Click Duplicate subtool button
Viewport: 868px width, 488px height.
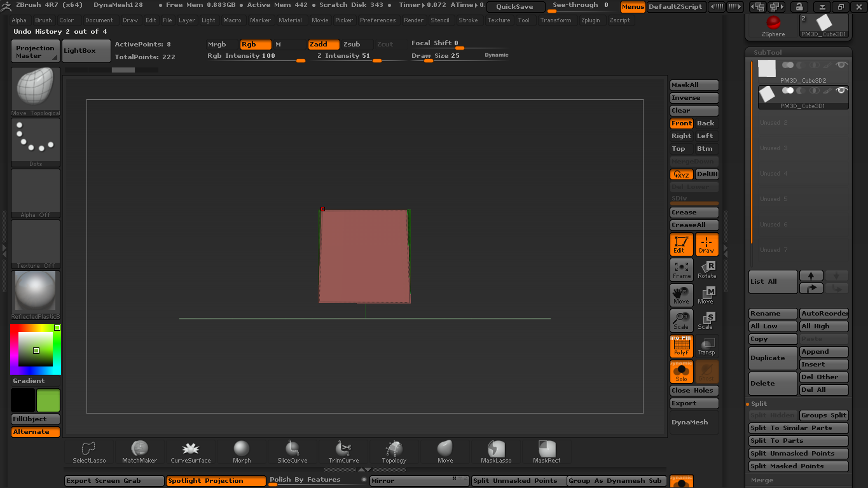click(x=773, y=358)
